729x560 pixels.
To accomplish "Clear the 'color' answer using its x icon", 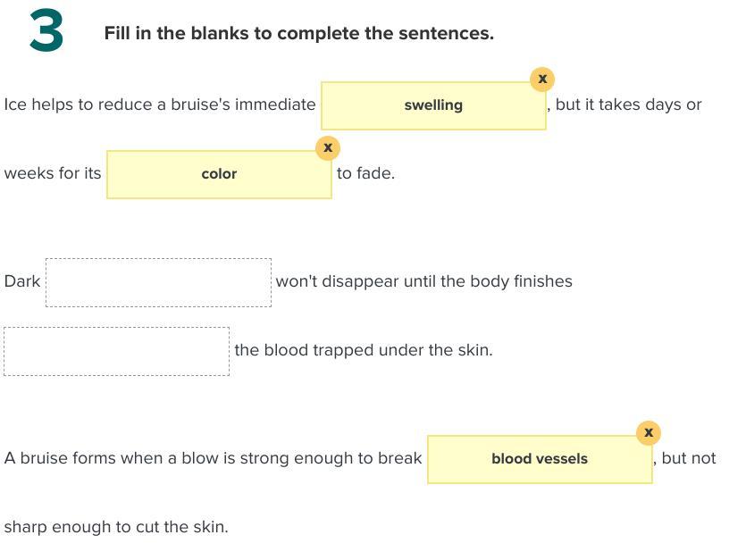I will [x=328, y=147].
